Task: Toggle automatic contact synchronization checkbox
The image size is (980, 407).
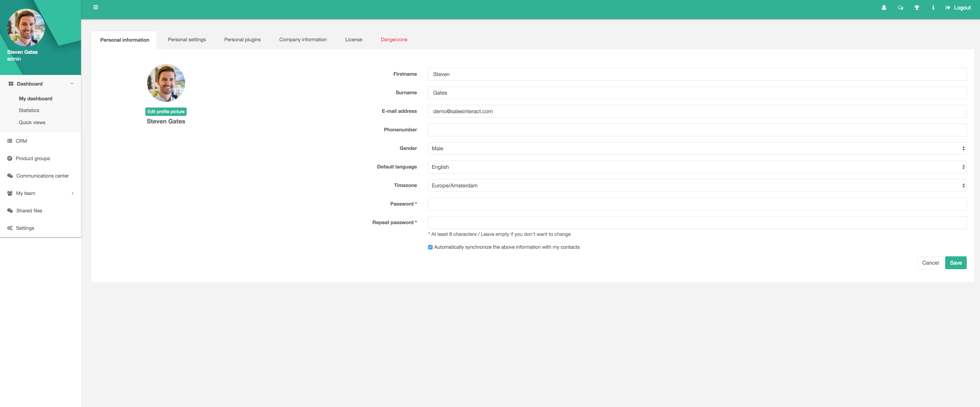Action: [430, 247]
